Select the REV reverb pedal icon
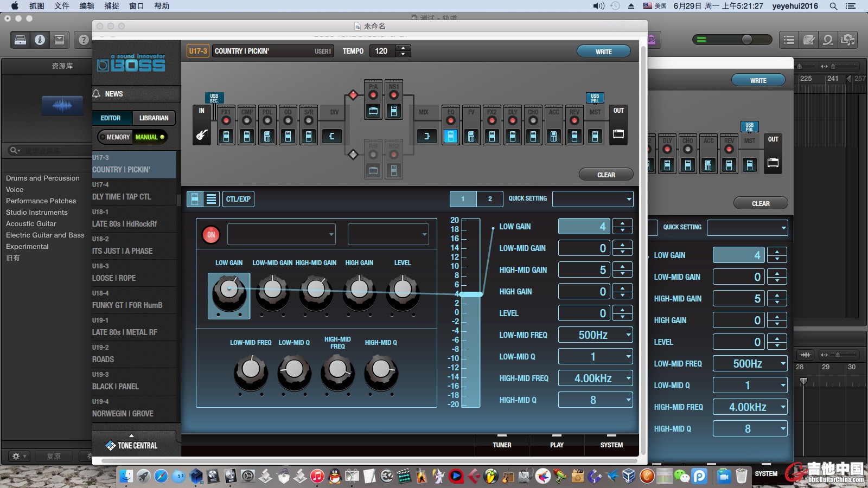 [x=574, y=136]
